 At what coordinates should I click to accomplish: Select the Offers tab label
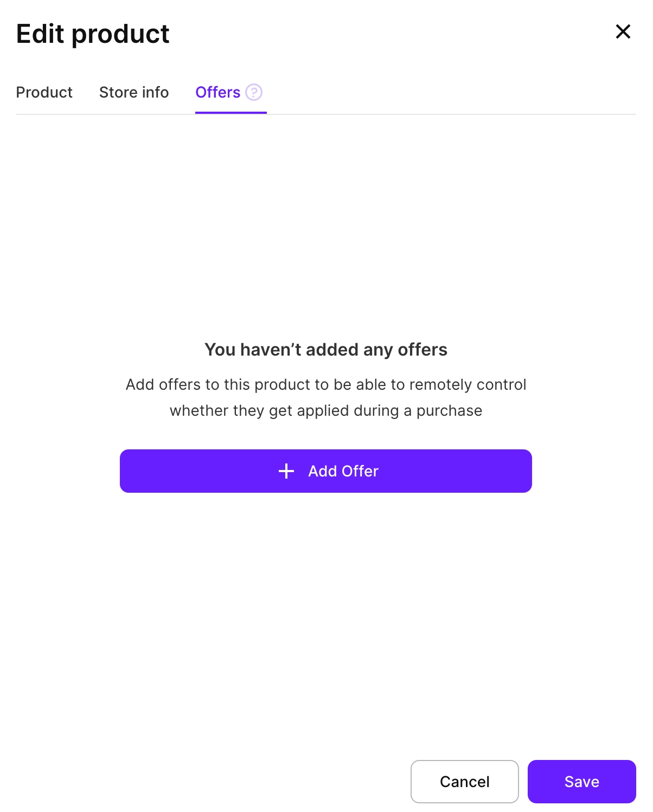click(217, 92)
